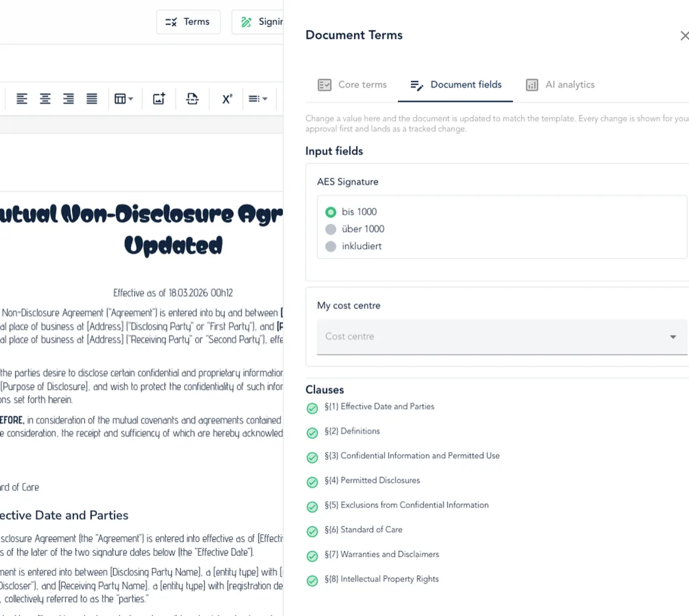
Task: Click check icon for §{8} Intellectual Property Rights
Action: [312, 580]
